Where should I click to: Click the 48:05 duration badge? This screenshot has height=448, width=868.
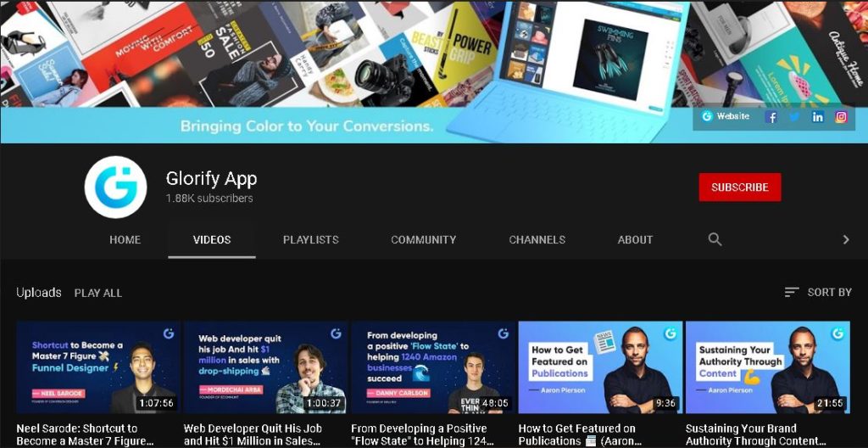(x=496, y=403)
